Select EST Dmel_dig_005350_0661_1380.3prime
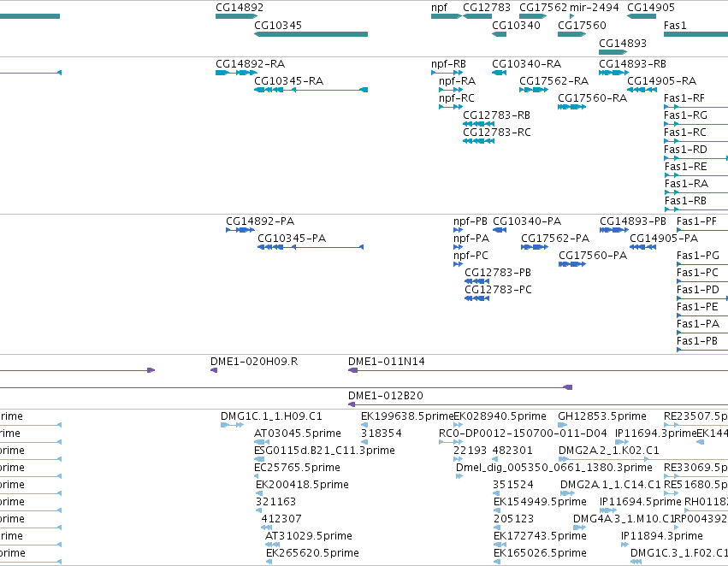Image resolution: width=728 pixels, height=566 pixels. (459, 476)
